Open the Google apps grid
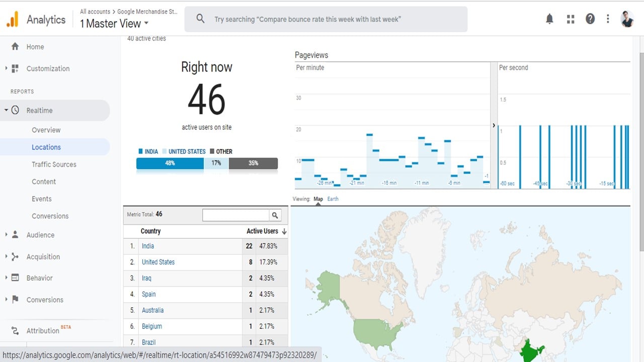 pos(570,19)
